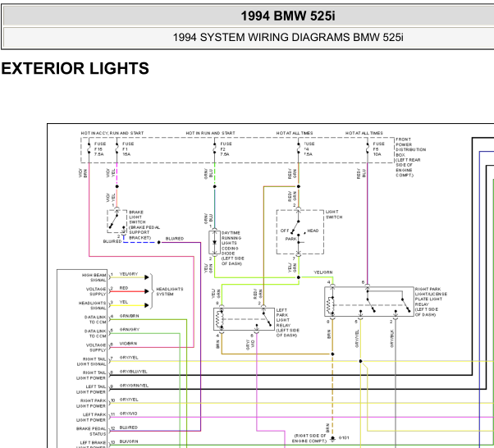This screenshot has width=494, height=448.
Task: Select the "EXTERIOR LIGHTS" heading
Action: (75, 68)
